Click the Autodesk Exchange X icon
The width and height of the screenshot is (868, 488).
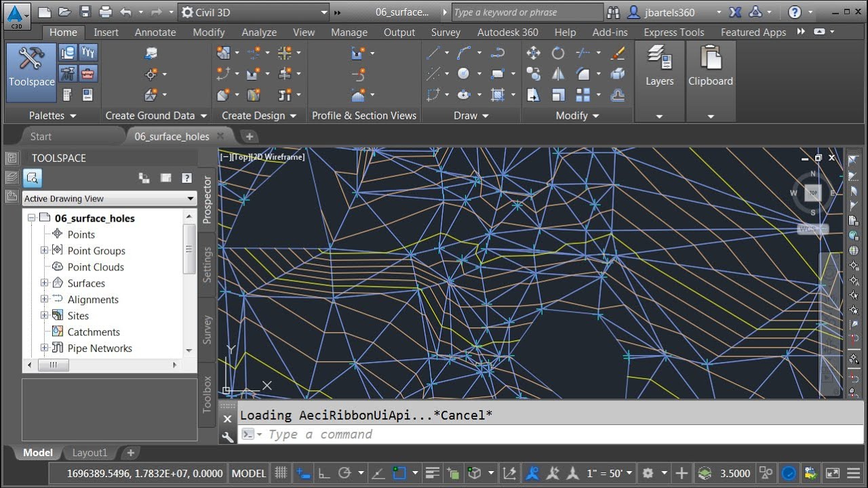(x=735, y=12)
